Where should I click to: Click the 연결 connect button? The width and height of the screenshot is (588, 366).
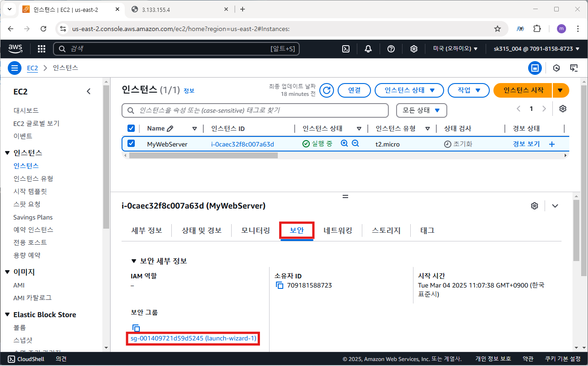tap(354, 90)
